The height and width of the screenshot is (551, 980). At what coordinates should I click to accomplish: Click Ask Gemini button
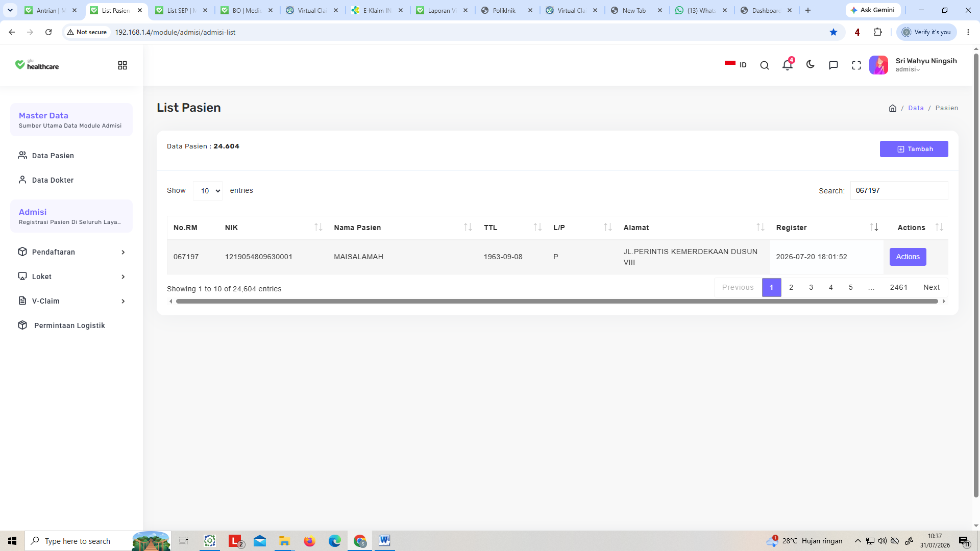pyautogui.click(x=873, y=10)
